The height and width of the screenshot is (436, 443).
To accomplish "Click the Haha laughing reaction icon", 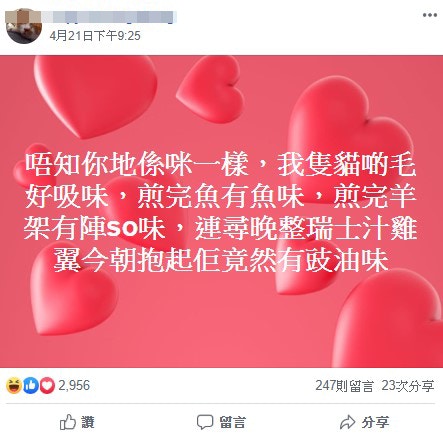I will pyautogui.click(x=14, y=386).
